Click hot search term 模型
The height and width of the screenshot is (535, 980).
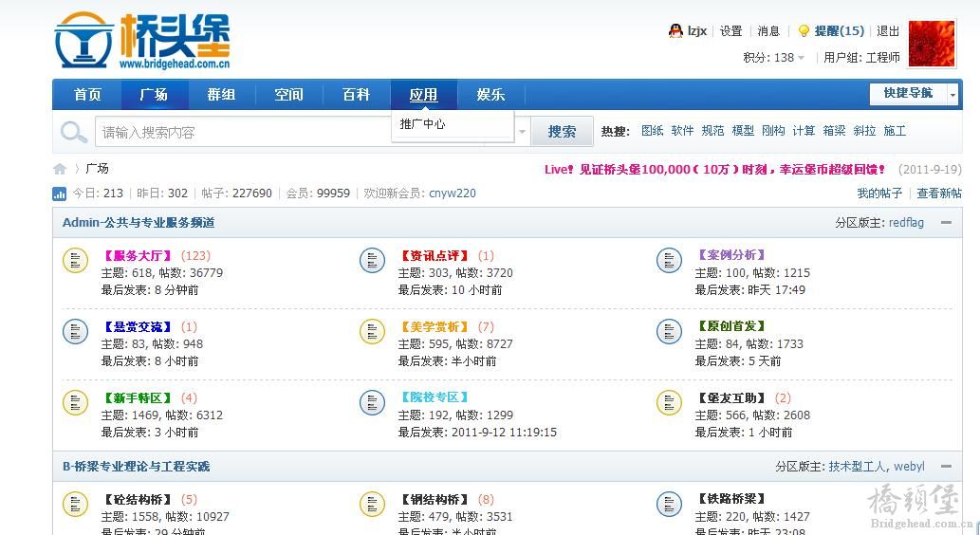click(x=743, y=131)
